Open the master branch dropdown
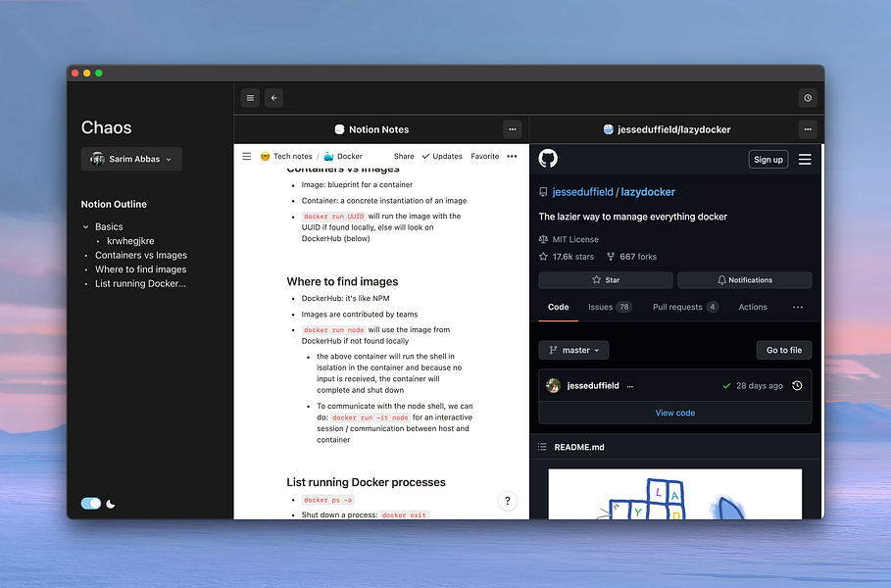The image size is (891, 588). tap(573, 350)
